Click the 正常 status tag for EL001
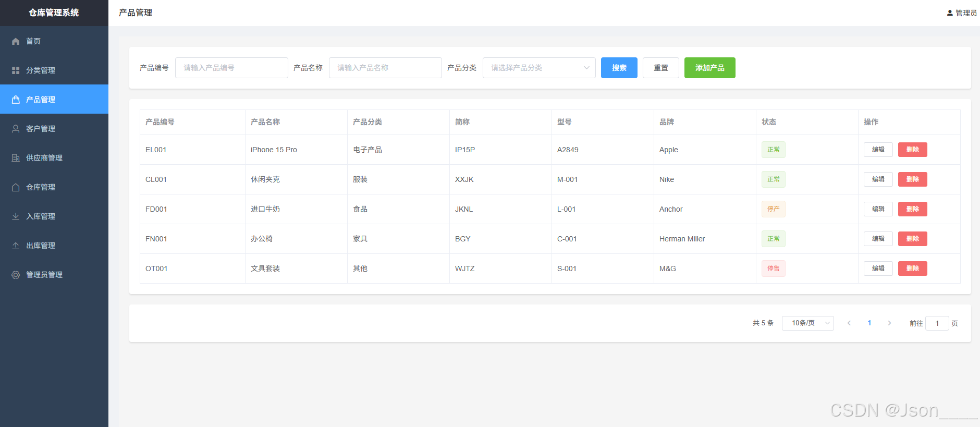The width and height of the screenshot is (980, 427). 774,150
